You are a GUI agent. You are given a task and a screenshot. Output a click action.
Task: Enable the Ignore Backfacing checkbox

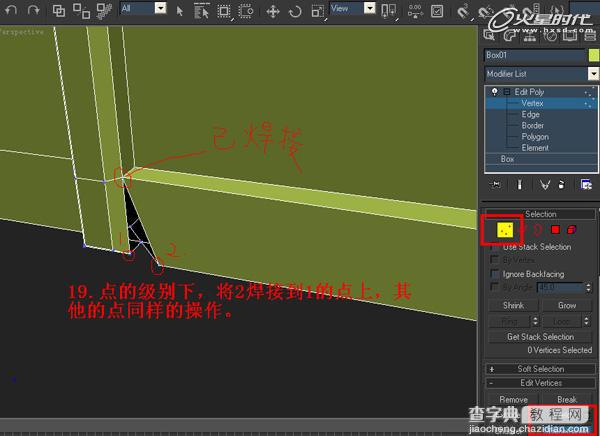click(x=495, y=274)
